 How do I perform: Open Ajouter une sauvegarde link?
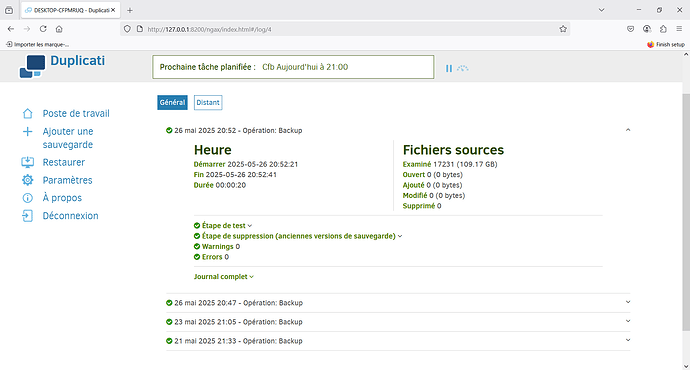[68, 138]
